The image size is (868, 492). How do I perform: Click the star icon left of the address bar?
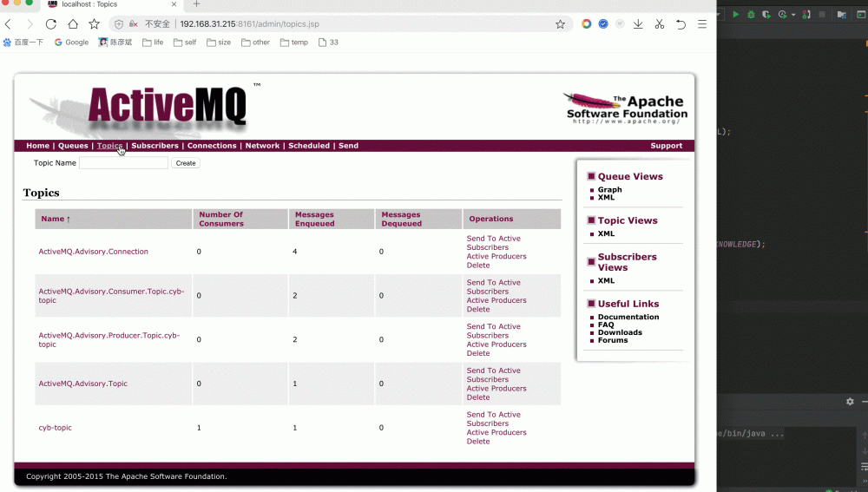(x=94, y=23)
